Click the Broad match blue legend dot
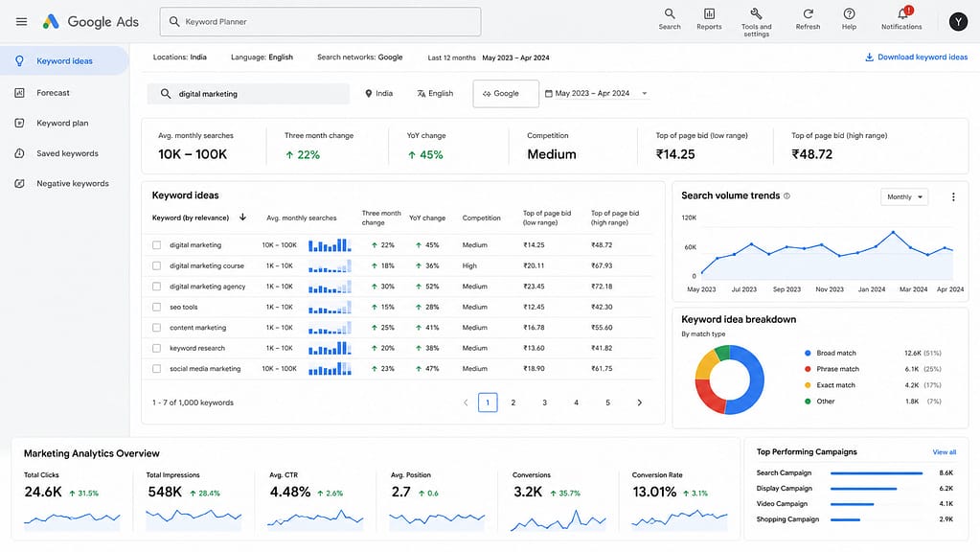 coord(808,354)
